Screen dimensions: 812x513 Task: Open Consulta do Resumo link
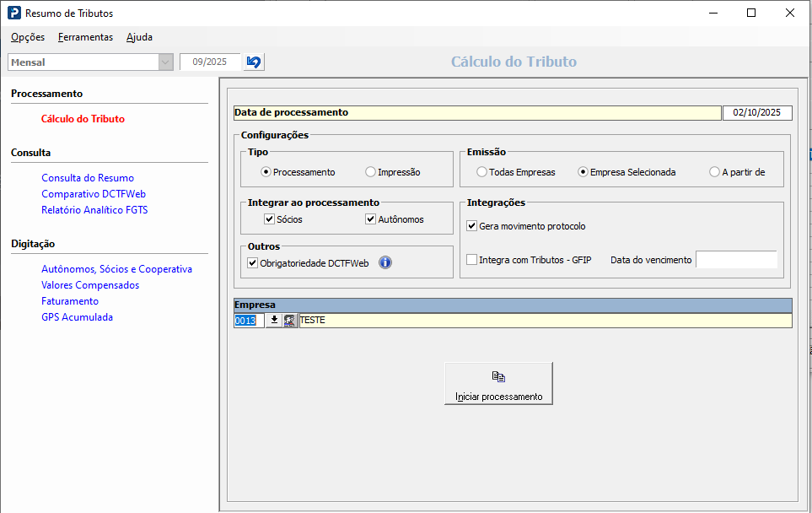click(88, 178)
